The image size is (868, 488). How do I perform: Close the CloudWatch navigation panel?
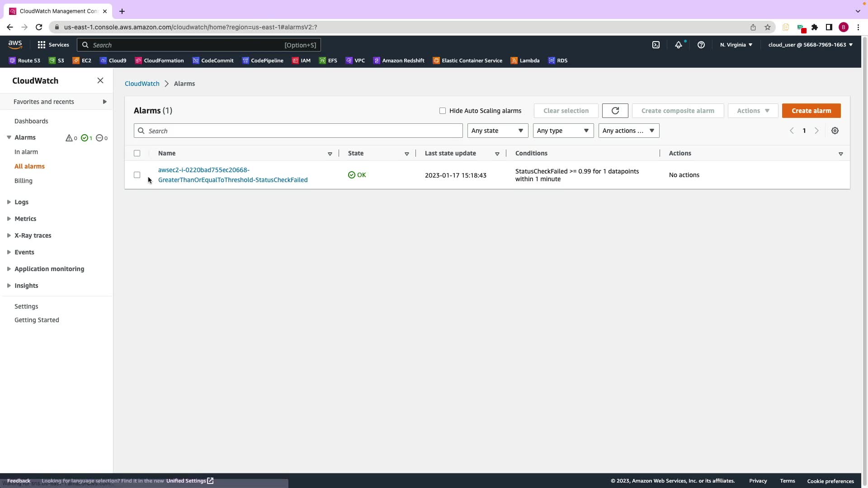tap(100, 80)
